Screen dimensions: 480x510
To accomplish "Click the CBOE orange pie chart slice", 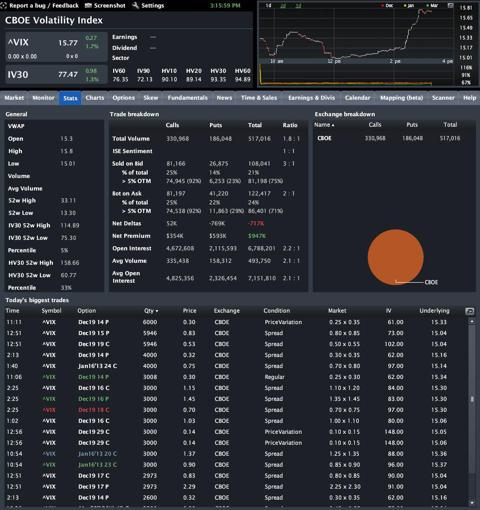I will click(x=395, y=257).
